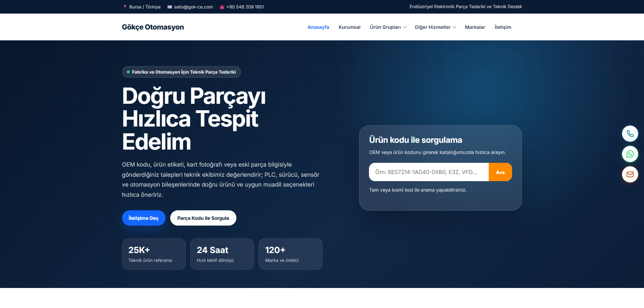This screenshot has width=644, height=308.
Task: Click the floating phone call icon
Action: point(630,134)
